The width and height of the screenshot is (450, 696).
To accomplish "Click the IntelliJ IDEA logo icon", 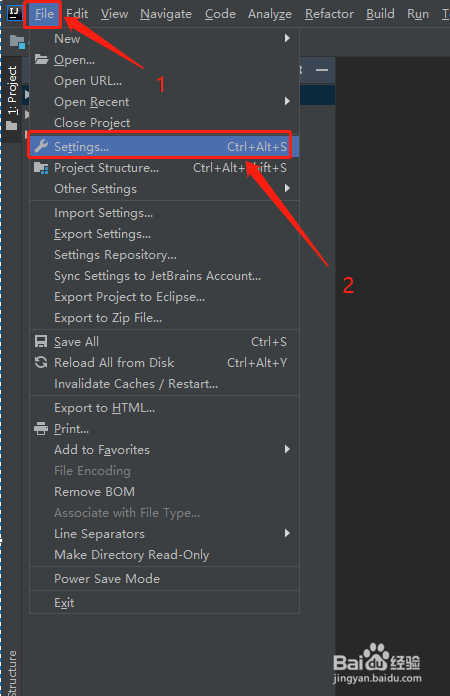I will [x=15, y=13].
